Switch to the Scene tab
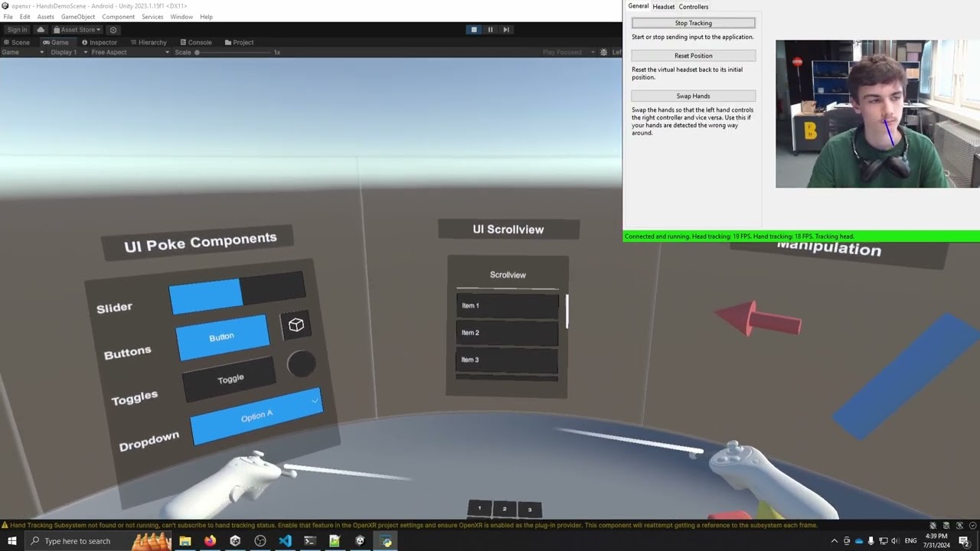 click(17, 42)
